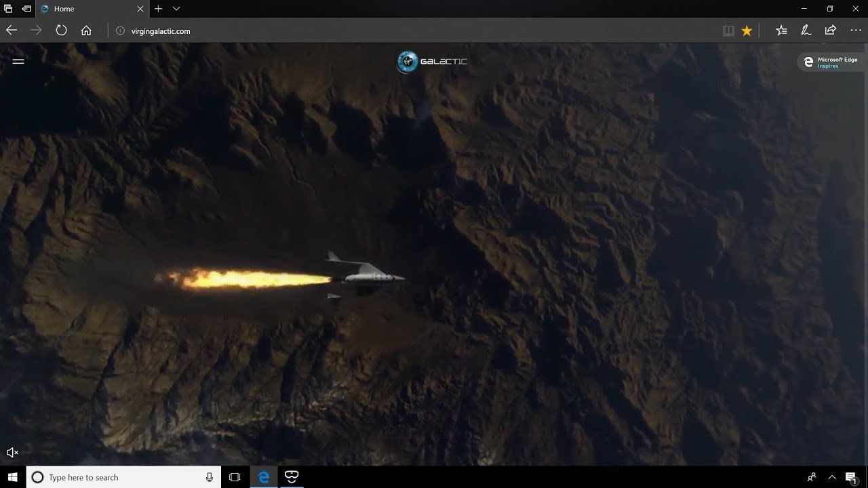Open the Virgin Galactic hamburger menu
This screenshot has height=488, width=868.
(x=18, y=61)
